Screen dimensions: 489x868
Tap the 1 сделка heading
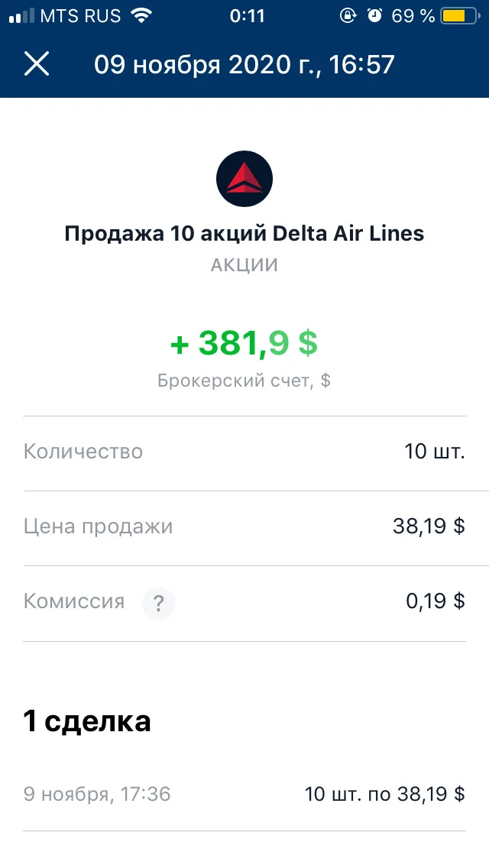pyautogui.click(x=87, y=721)
